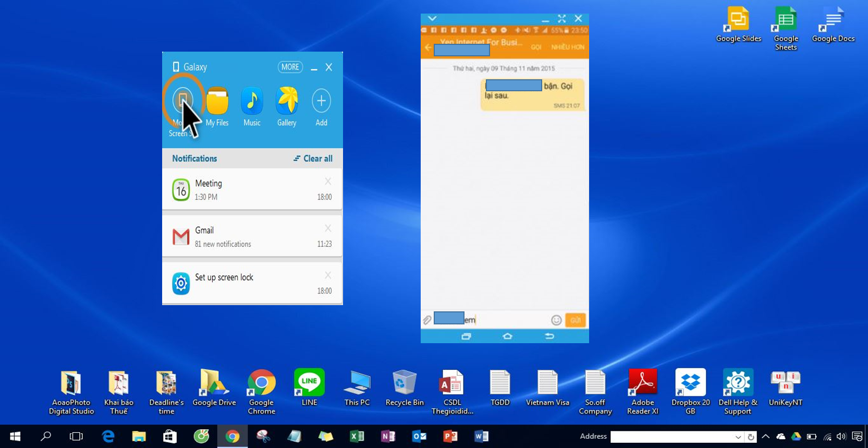Open Dell Help & Support shortcut
The height and width of the screenshot is (448, 868).
point(738,392)
